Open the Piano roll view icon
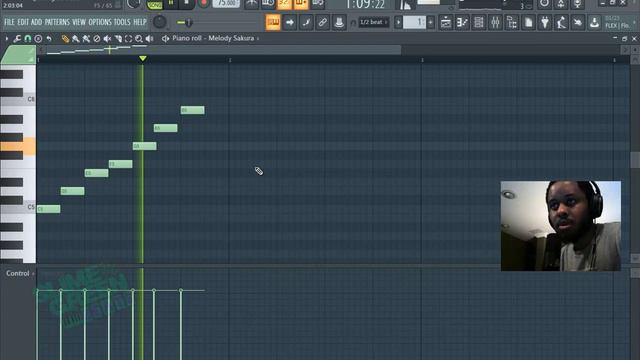640x360 pixels. [x=462, y=22]
